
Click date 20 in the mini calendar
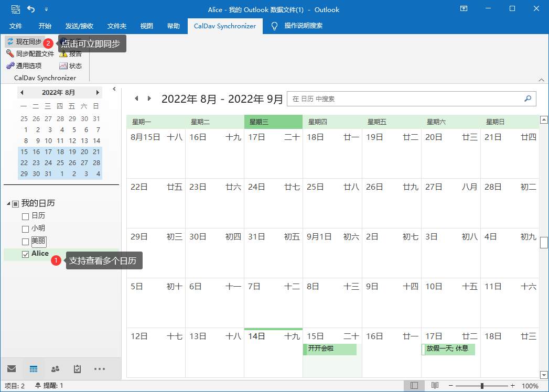[x=84, y=152]
